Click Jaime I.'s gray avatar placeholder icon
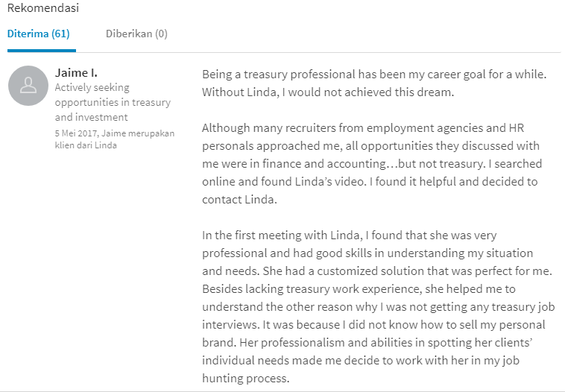This screenshot has height=392, width=565. coord(28,86)
